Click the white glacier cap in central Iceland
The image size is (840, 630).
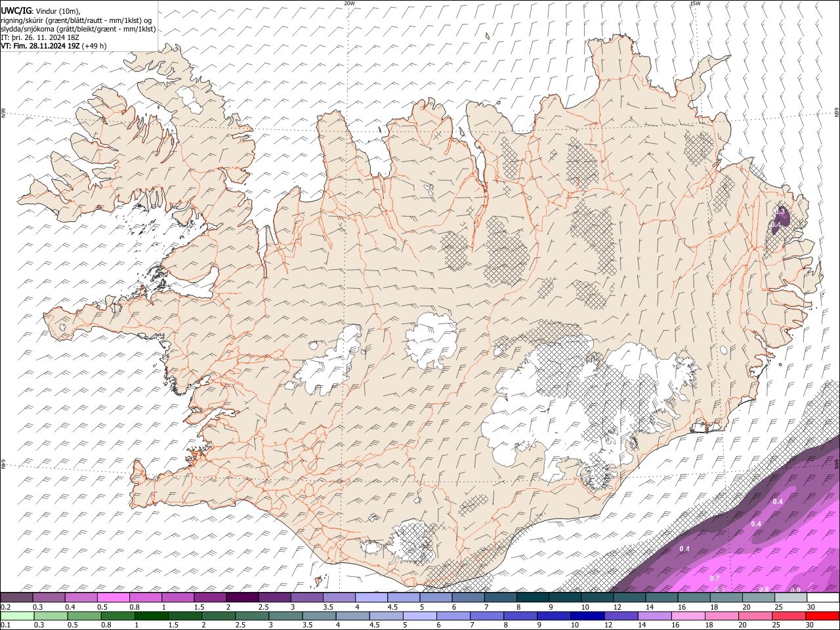[432, 340]
